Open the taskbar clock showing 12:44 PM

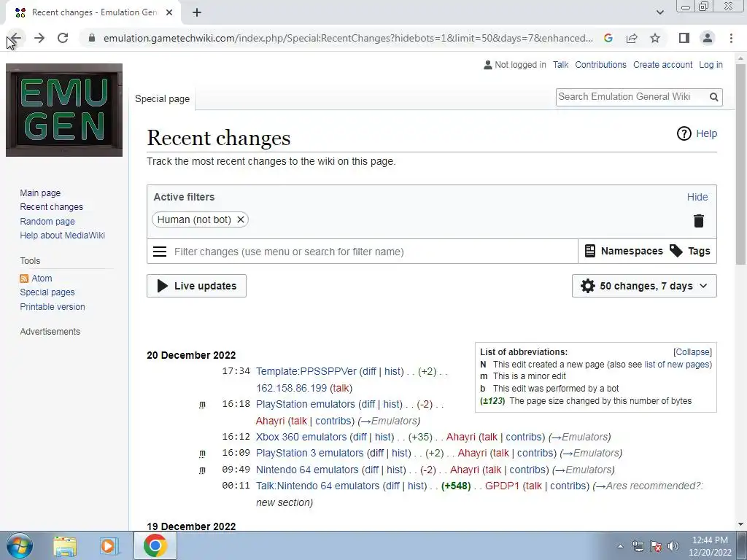point(710,546)
